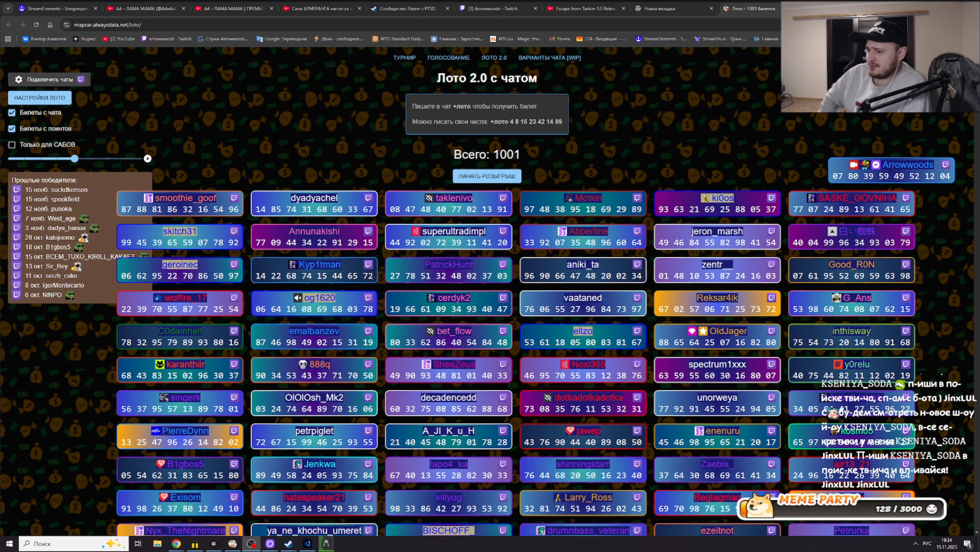Expand the hidden system tray icons chevron
Viewport: 980px width, 552px height.
coord(915,544)
